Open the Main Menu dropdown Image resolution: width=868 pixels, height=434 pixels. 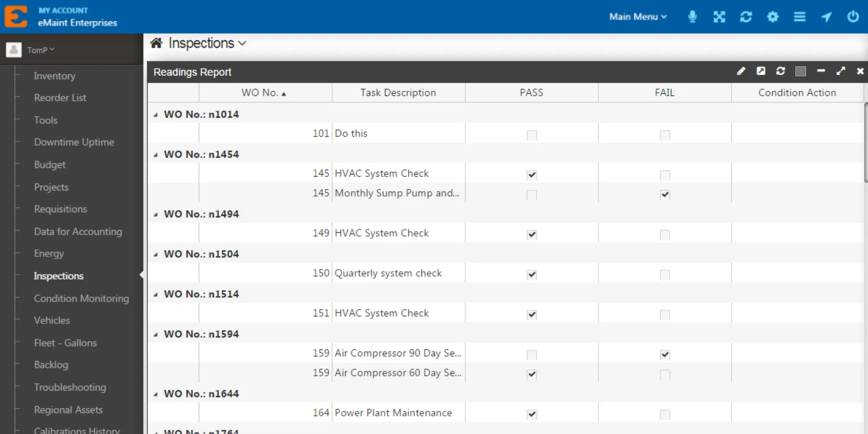pyautogui.click(x=638, y=16)
